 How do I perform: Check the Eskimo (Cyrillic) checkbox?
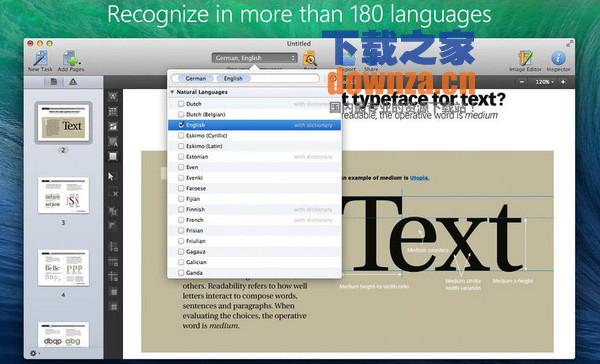point(181,135)
